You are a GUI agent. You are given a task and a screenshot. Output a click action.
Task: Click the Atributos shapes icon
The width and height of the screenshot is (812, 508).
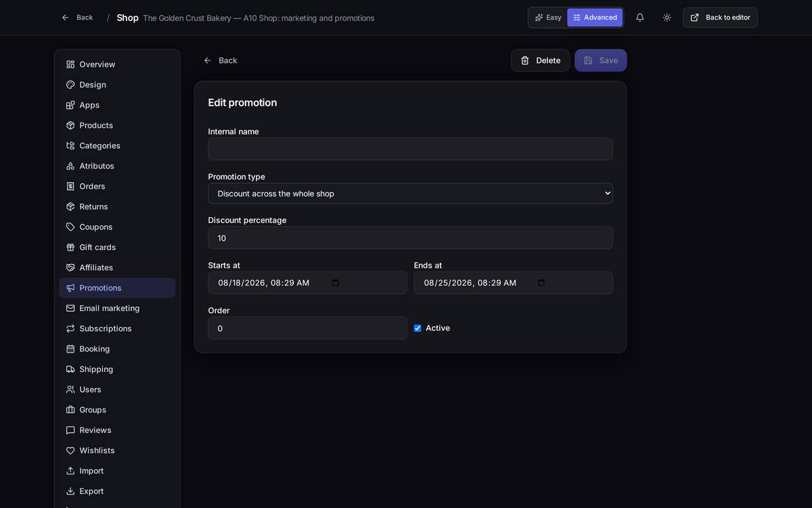coord(70,166)
